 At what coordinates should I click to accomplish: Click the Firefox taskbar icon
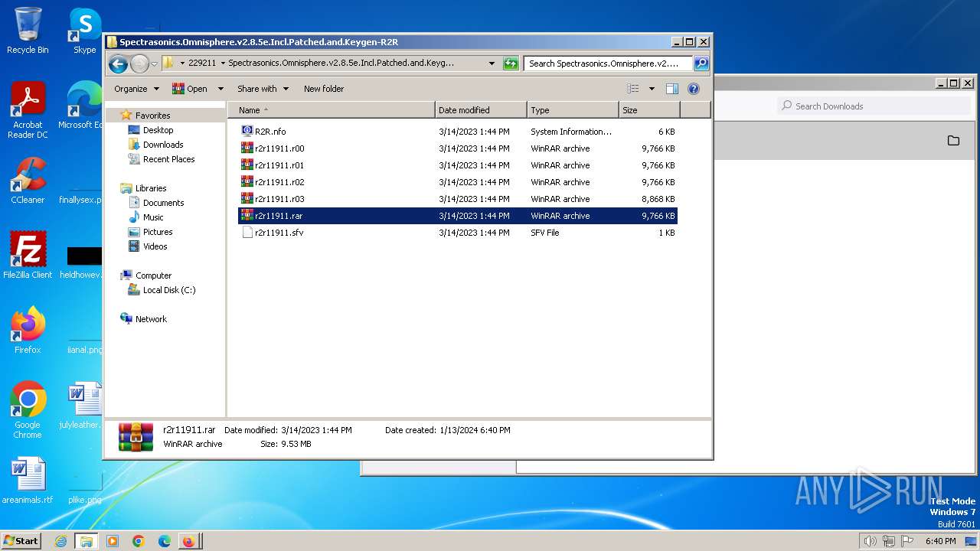pos(188,541)
